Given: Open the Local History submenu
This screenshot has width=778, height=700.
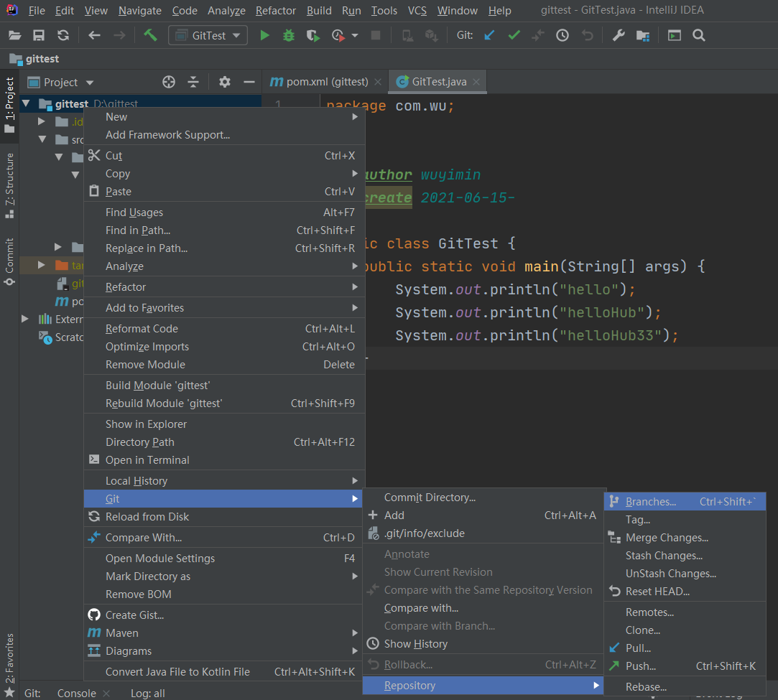Looking at the screenshot, I should coord(224,481).
